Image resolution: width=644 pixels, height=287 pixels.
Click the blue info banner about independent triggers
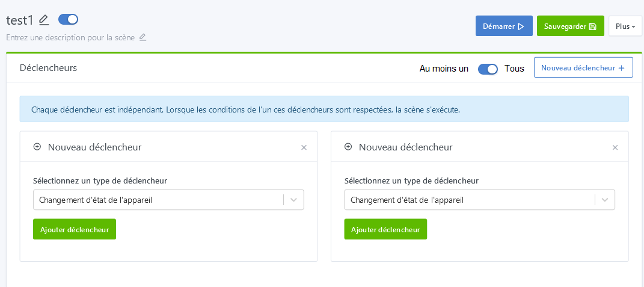coord(324,109)
